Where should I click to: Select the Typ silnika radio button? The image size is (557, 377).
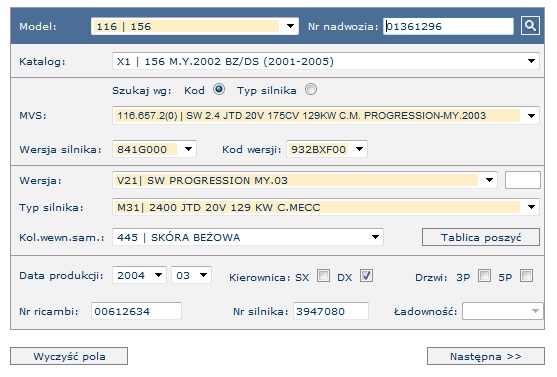[311, 89]
